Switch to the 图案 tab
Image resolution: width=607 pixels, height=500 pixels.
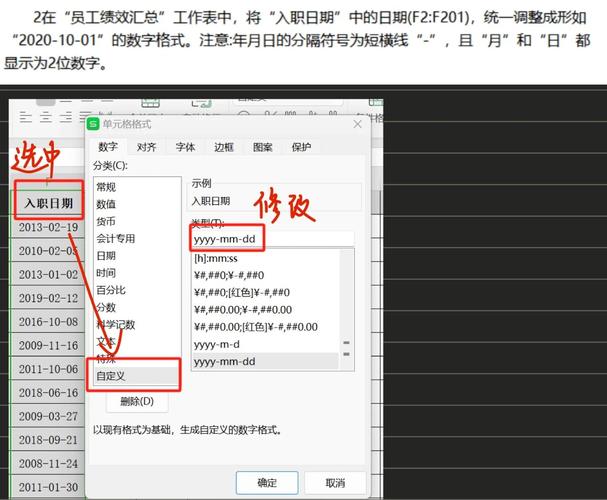coord(262,147)
